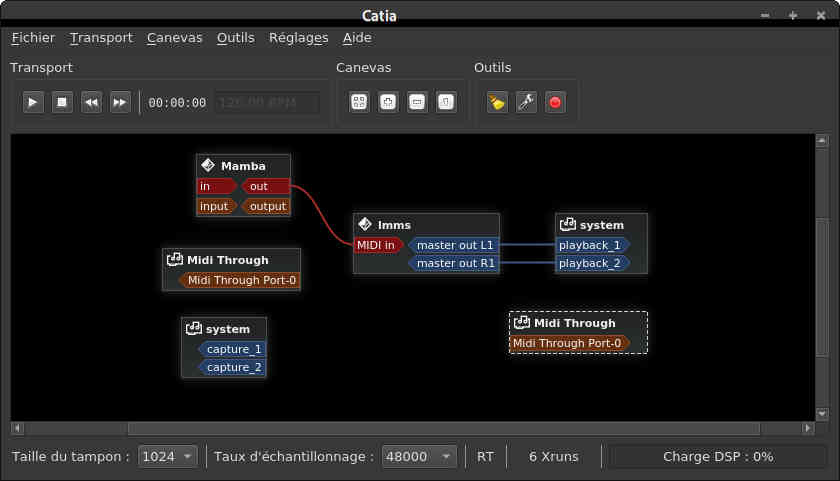Select the 'capture_2' port
The width and height of the screenshot is (840, 481).
[231, 367]
